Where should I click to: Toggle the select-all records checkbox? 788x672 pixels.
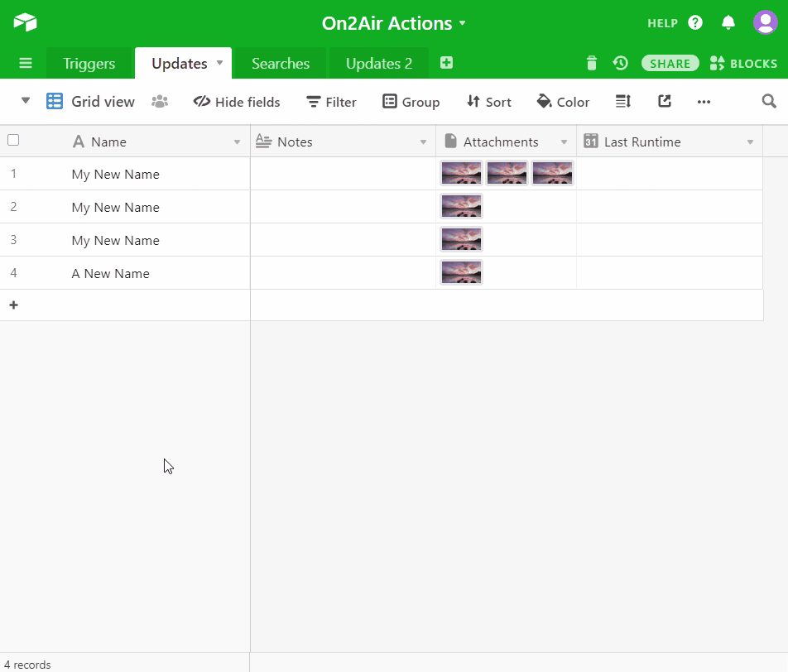coord(13,140)
